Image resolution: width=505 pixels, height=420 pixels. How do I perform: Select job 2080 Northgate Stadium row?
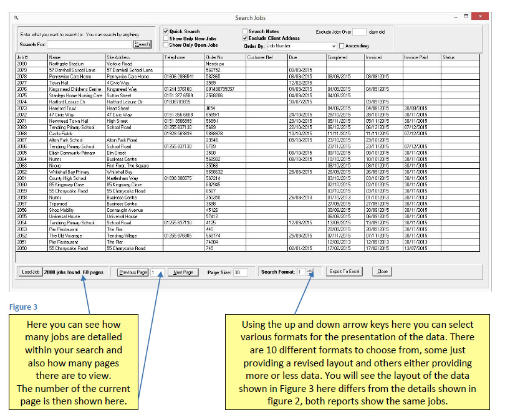(x=248, y=64)
